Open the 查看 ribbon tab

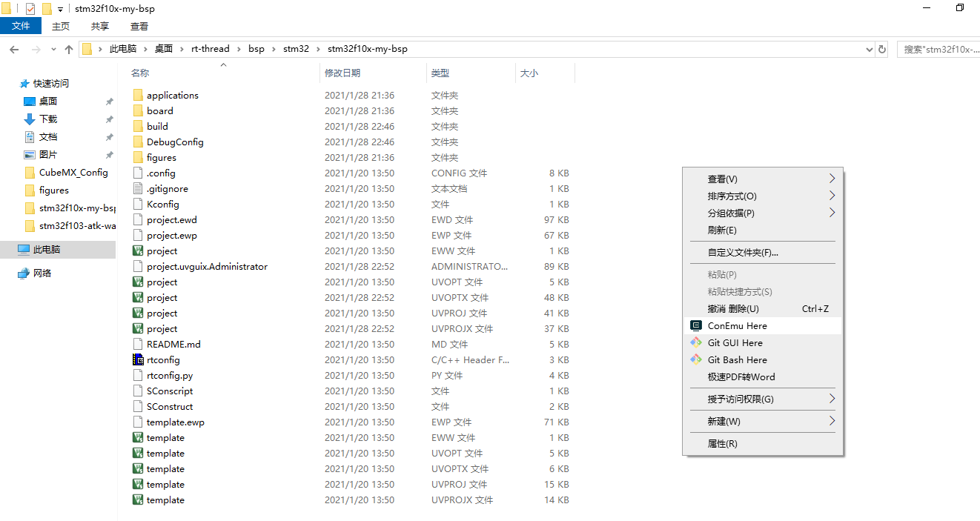pos(139,26)
